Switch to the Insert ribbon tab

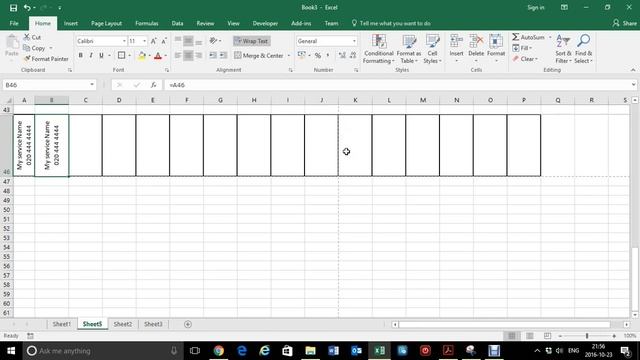pos(71,23)
